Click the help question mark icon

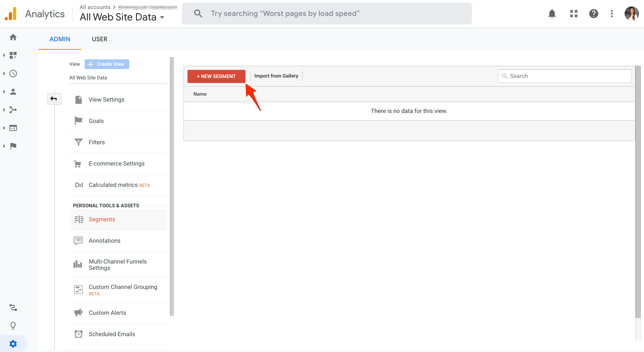tap(594, 14)
